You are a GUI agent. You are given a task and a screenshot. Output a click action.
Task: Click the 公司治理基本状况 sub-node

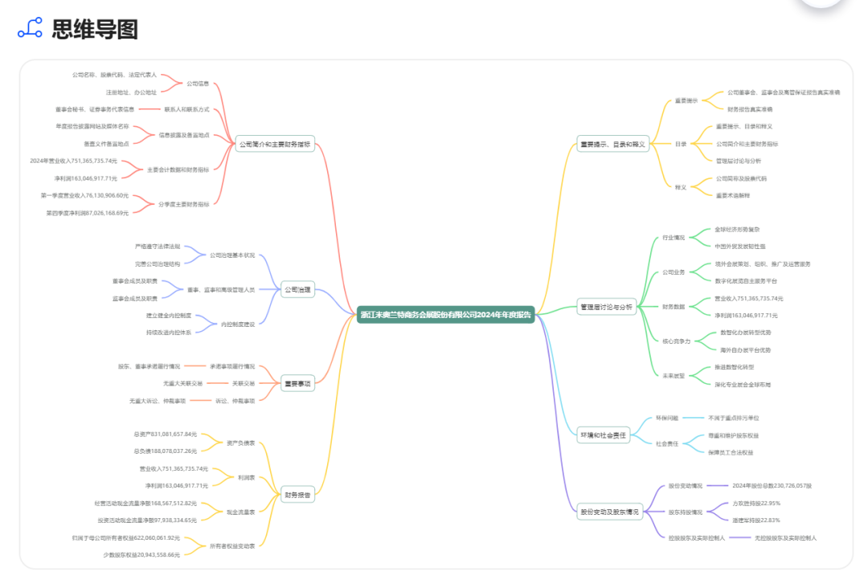point(232,255)
